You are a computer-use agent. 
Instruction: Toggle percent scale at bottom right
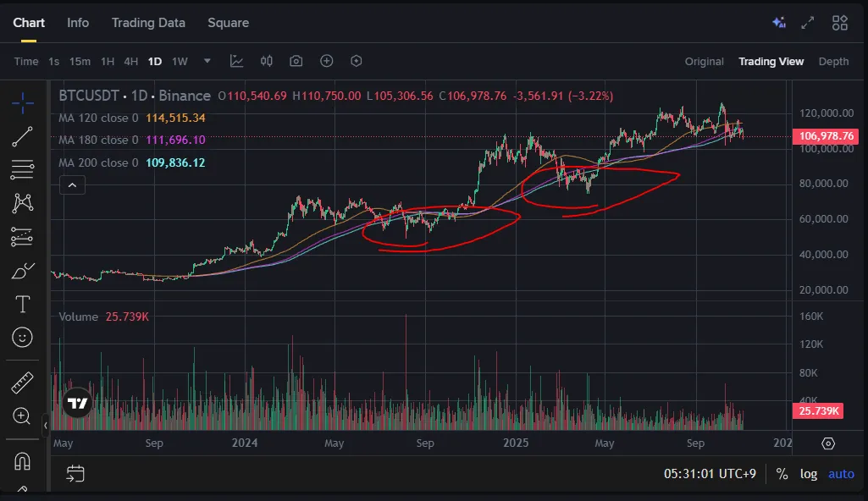pos(782,474)
